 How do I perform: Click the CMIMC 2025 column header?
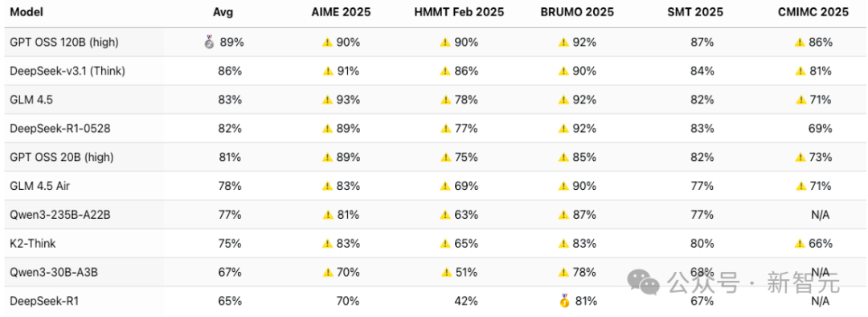click(813, 13)
